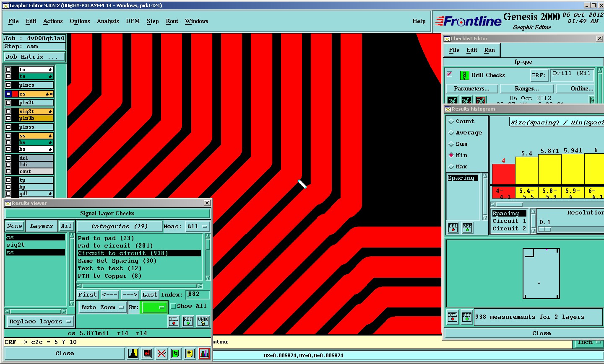Click the second running-man run icon
Viewport: 604px width, 364px height.
(x=466, y=100)
